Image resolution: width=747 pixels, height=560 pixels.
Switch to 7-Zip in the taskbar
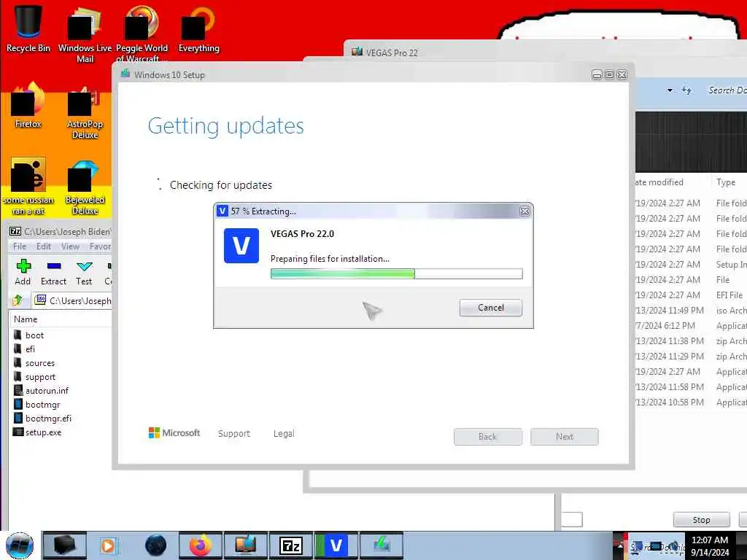pyautogui.click(x=291, y=545)
